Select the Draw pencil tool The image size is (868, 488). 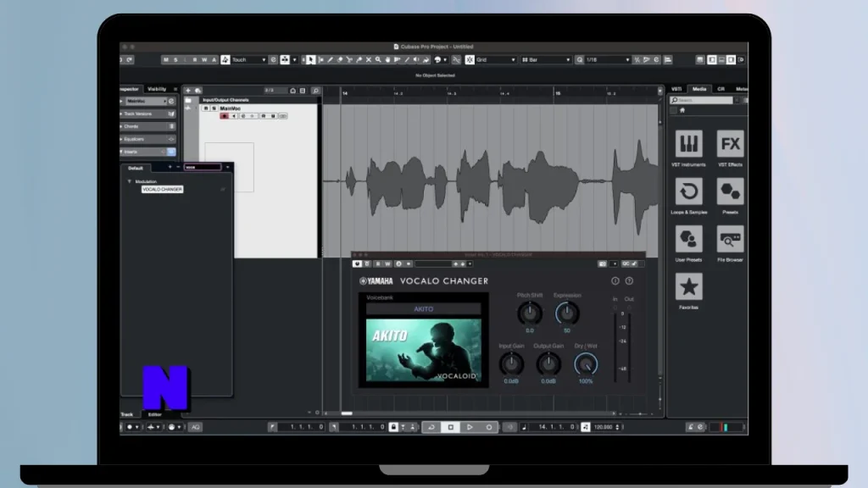click(x=331, y=60)
